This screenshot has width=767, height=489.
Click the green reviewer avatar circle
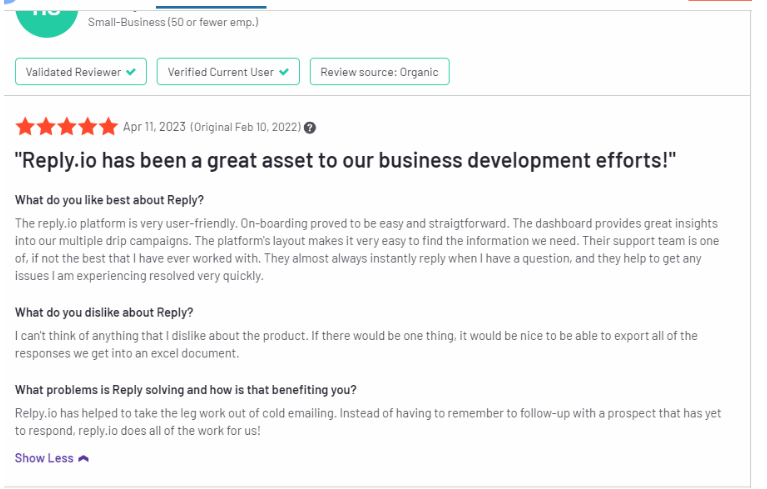tap(47, 19)
